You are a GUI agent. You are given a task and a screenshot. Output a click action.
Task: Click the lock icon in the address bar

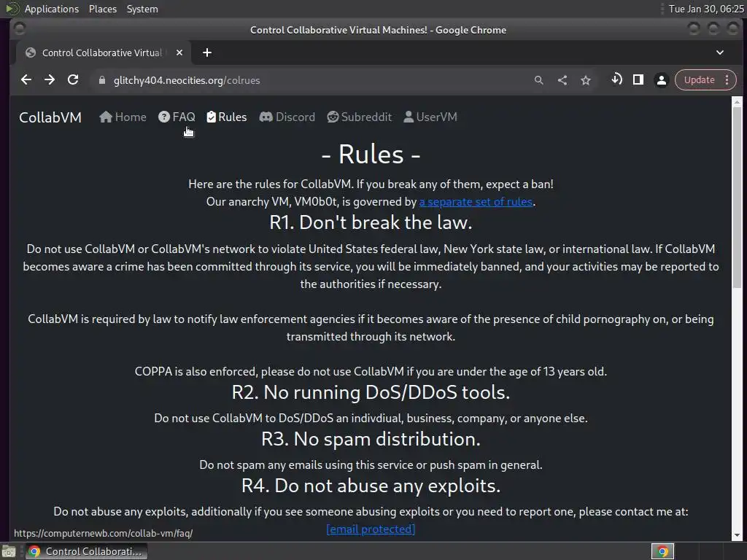pos(102,80)
